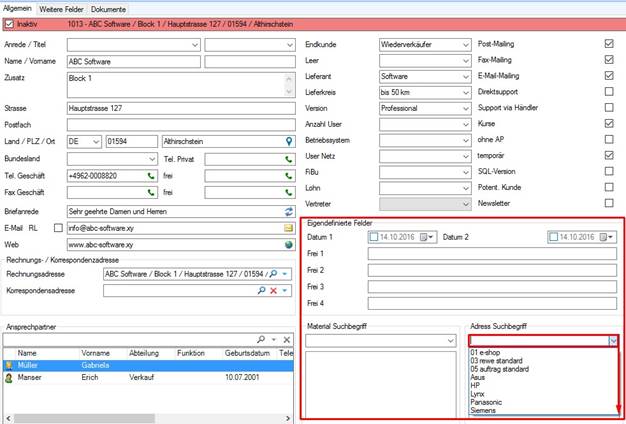Click red X to clear Korrespondenzadresse

(273, 291)
